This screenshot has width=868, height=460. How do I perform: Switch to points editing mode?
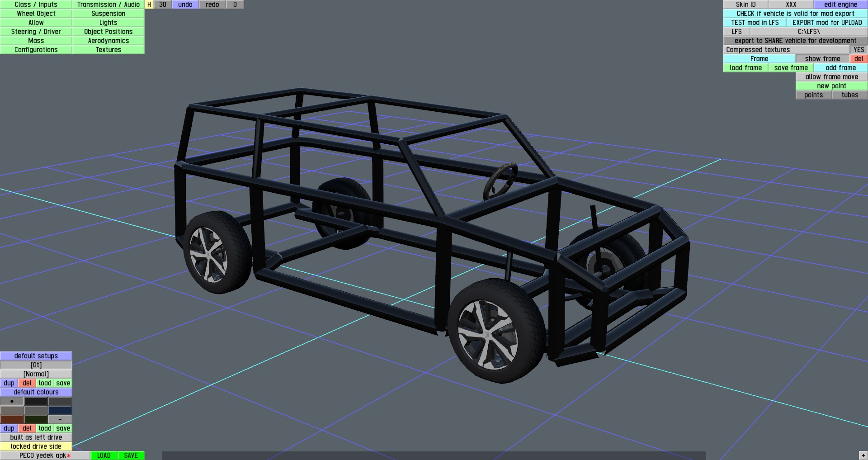coord(814,95)
